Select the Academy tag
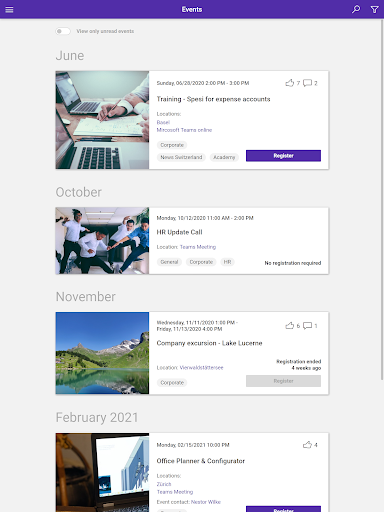The width and height of the screenshot is (384, 512). pyautogui.click(x=224, y=157)
